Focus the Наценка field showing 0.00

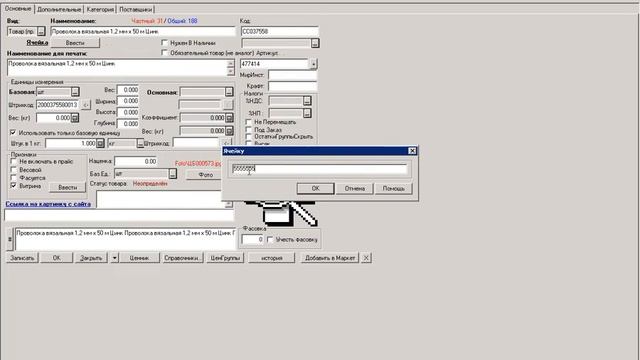[136, 162]
